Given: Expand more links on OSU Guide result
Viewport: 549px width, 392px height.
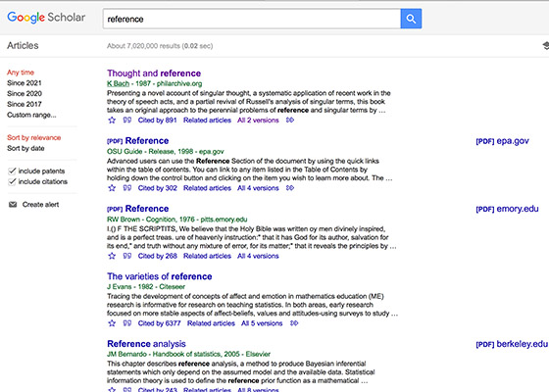Looking at the screenshot, I should tap(290, 188).
